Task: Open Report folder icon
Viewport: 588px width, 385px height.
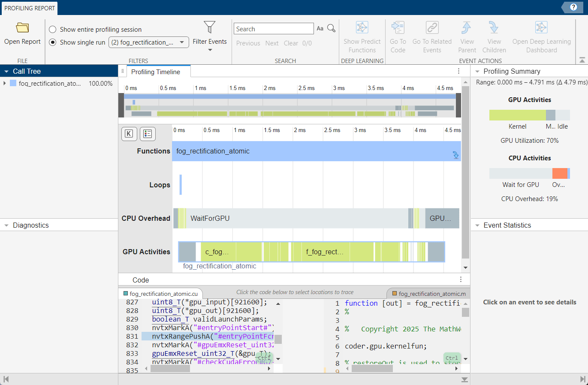Action: click(22, 28)
